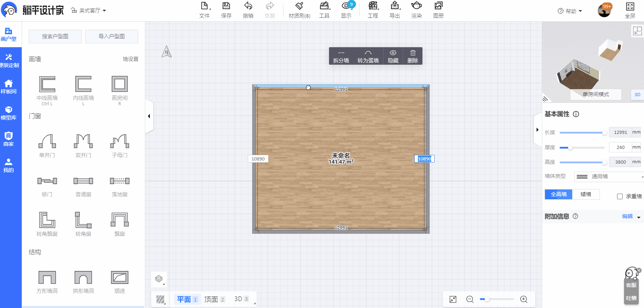Viewport: 644px width, 308px height.
Task: Enable the 承重墙 load-bearing checkbox
Action: 620,196
